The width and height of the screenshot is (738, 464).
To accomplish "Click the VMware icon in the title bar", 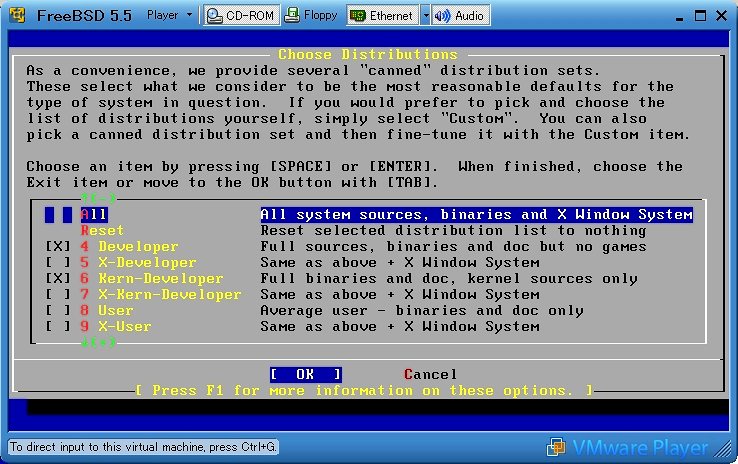I will pos(16,15).
